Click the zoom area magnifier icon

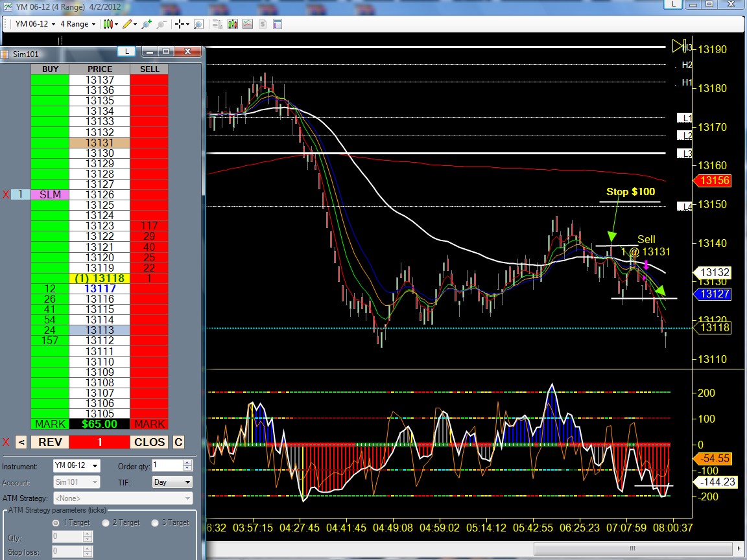point(198,24)
